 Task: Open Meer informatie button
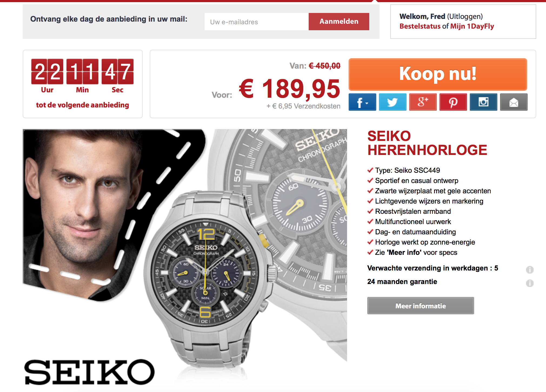pyautogui.click(x=421, y=306)
